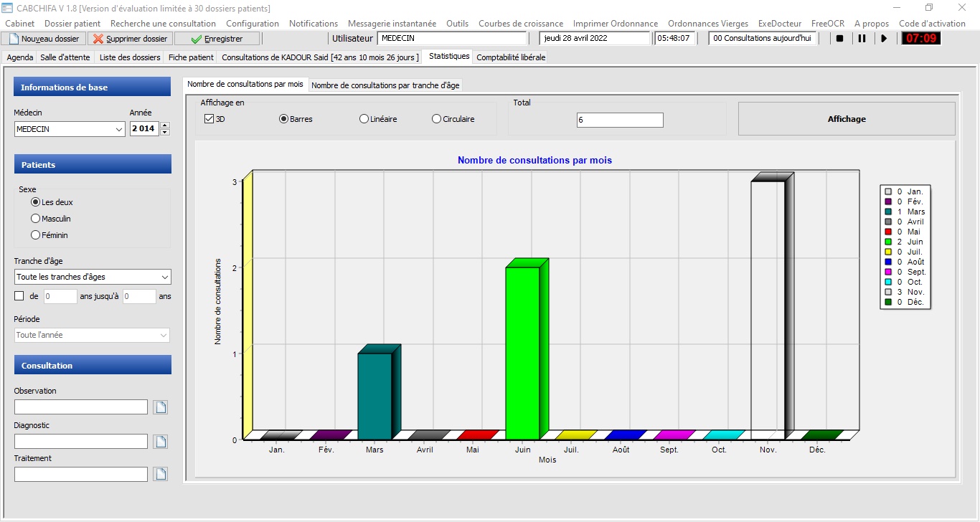Click the green Juin legend color swatch
The width and height of the screenshot is (980, 522).
click(x=888, y=242)
